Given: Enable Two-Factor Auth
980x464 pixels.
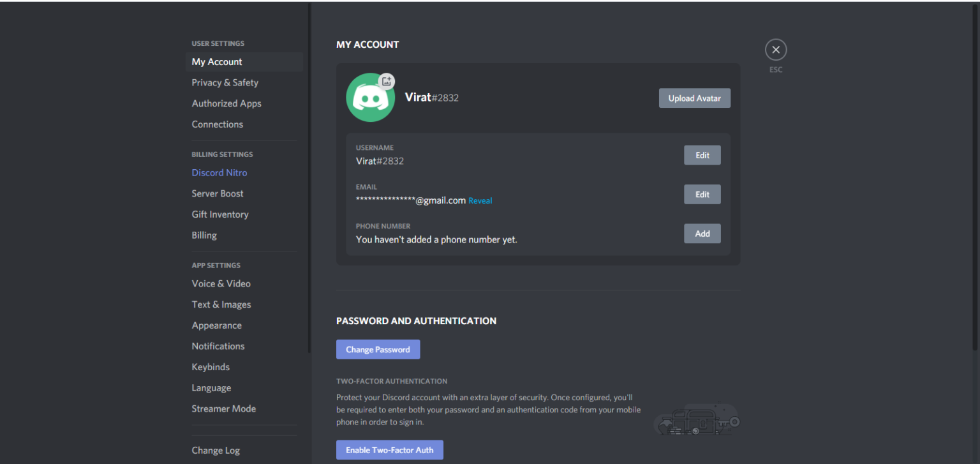Looking at the screenshot, I should (389, 449).
